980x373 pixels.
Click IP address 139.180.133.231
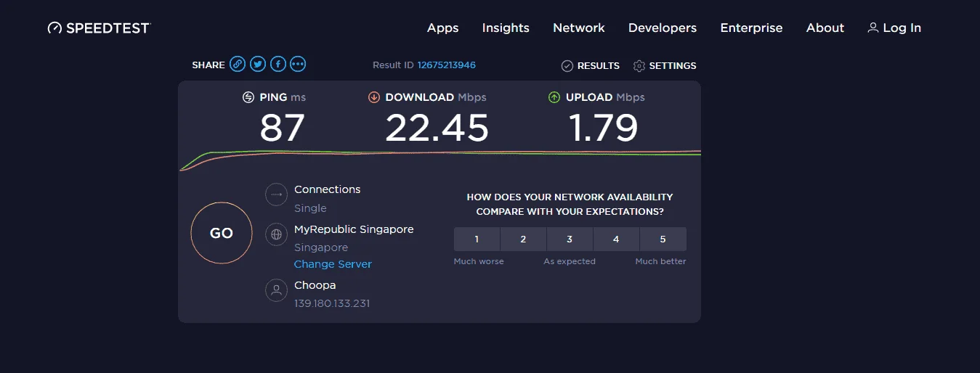tap(332, 303)
